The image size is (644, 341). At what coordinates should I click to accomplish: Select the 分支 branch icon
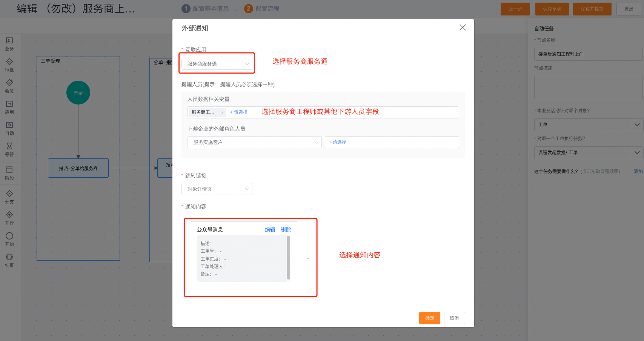coord(9,194)
